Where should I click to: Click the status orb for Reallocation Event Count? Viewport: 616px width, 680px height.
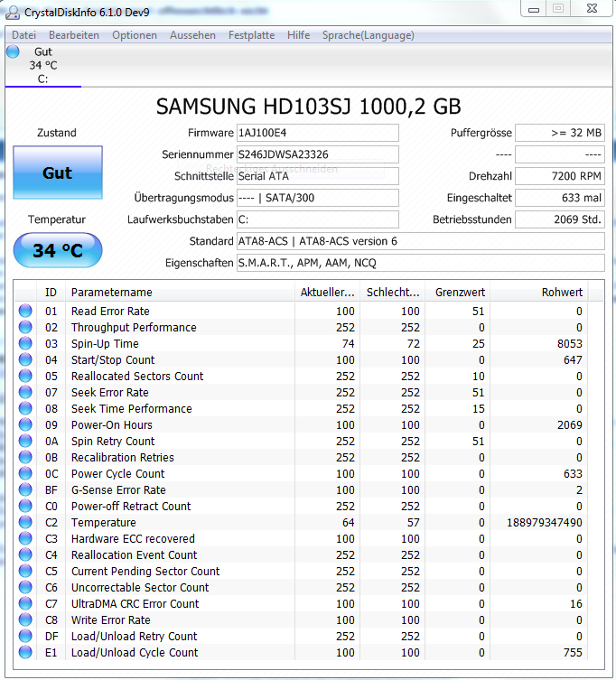click(25, 554)
